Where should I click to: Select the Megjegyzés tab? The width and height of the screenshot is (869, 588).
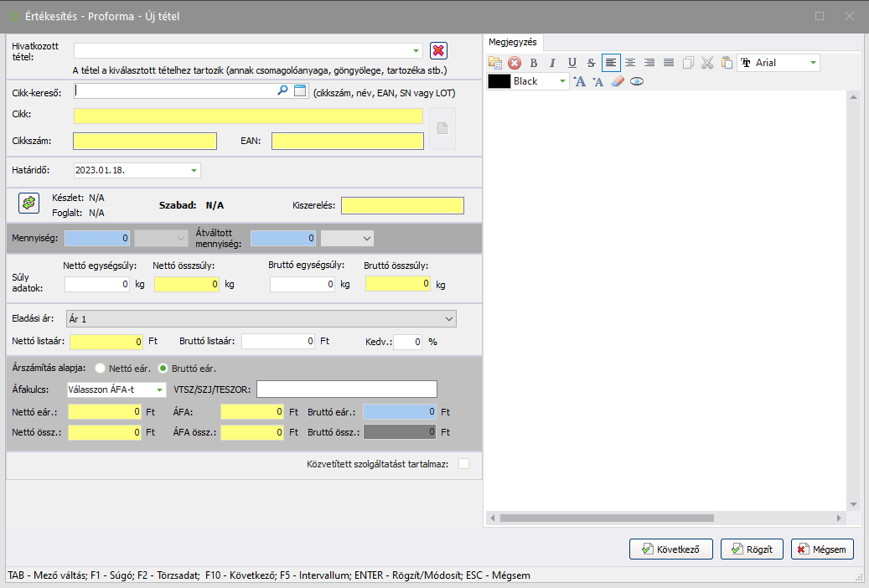(515, 42)
